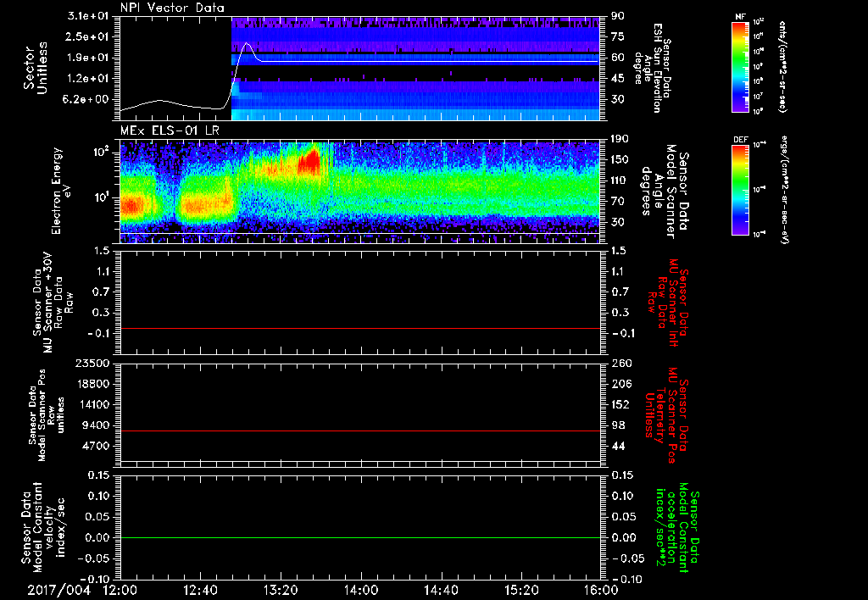Viewport: 868px width, 600px height.
Task: Click the 'Electron Energy eV' axis label
Action: (60, 191)
